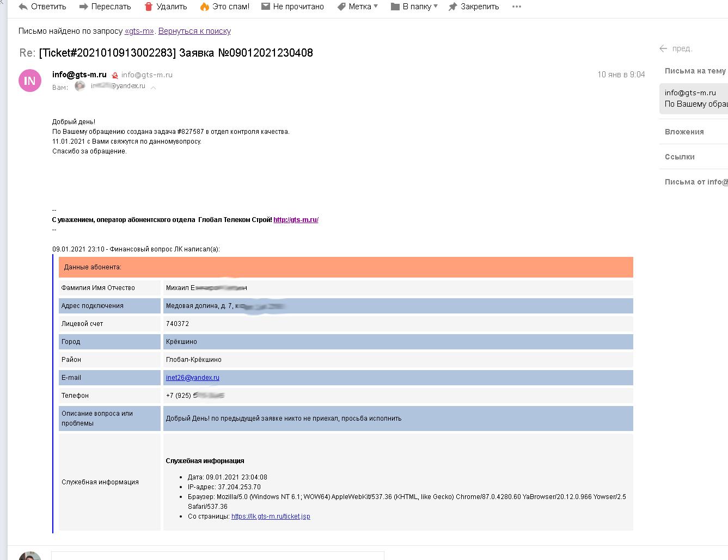Click the Крёкшино city cell
The image size is (728, 560).
(398, 342)
